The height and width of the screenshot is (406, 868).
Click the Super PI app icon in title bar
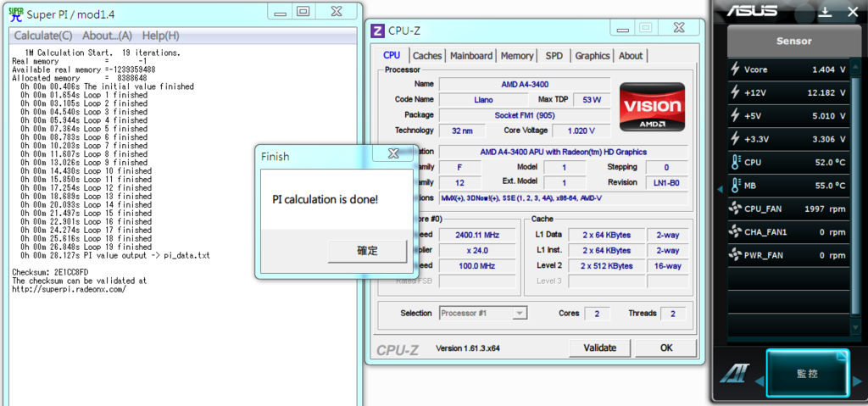(x=16, y=14)
